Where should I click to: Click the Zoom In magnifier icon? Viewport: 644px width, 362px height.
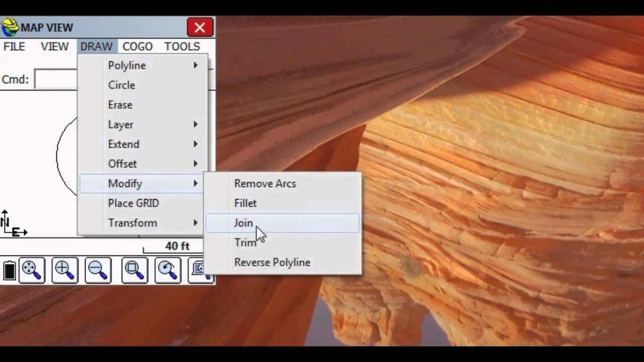pos(65,270)
